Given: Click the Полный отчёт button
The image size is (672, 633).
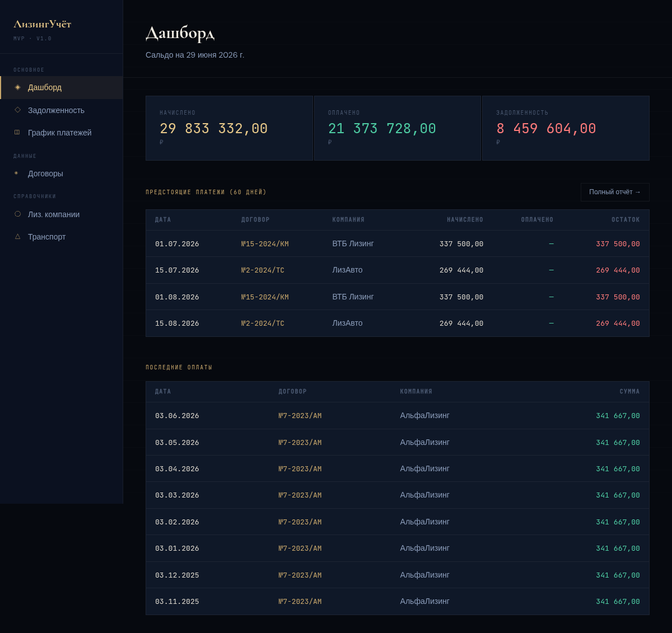Looking at the screenshot, I should [x=615, y=192].
